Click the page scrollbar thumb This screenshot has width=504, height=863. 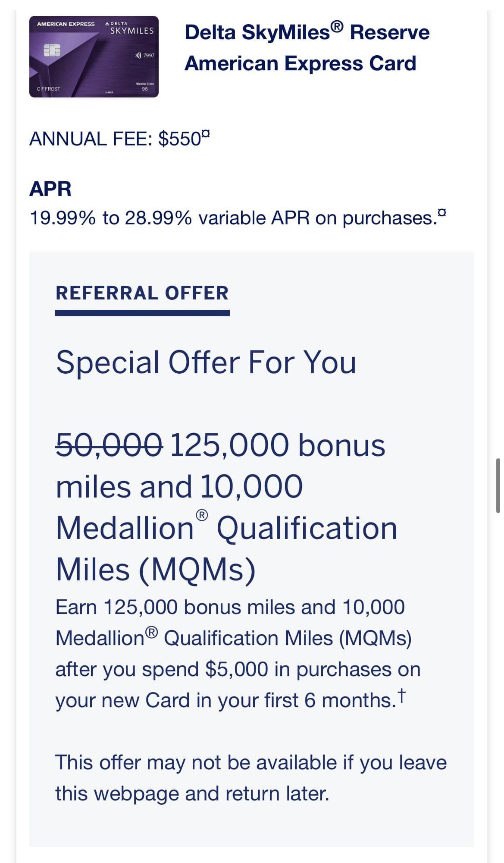point(498,485)
